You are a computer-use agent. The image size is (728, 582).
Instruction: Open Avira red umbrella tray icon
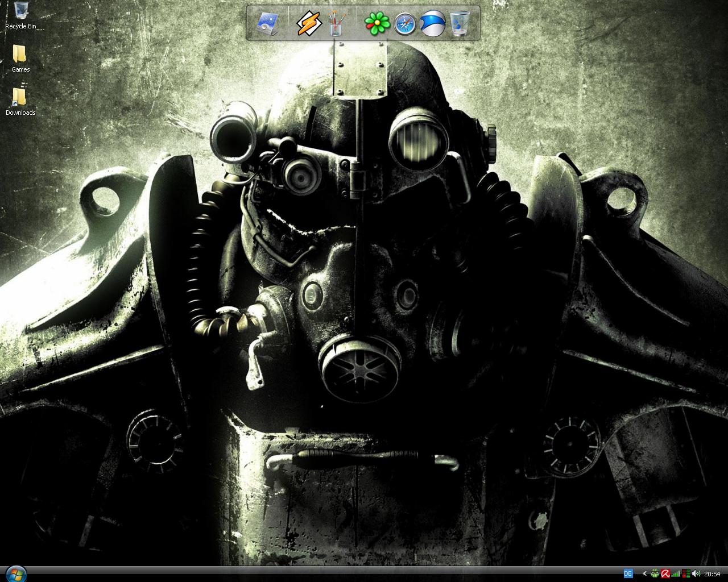(665, 573)
